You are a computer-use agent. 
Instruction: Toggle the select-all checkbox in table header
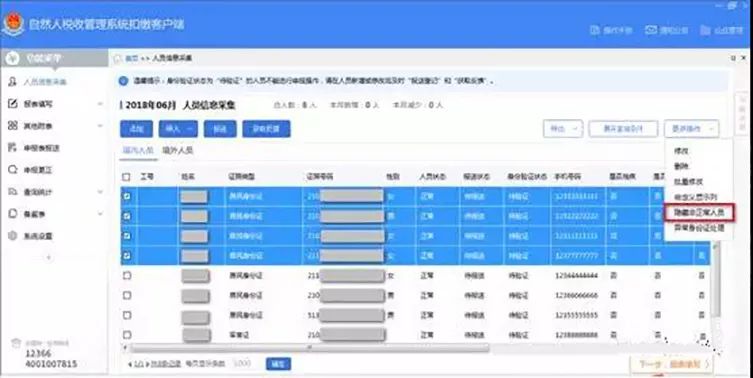126,177
